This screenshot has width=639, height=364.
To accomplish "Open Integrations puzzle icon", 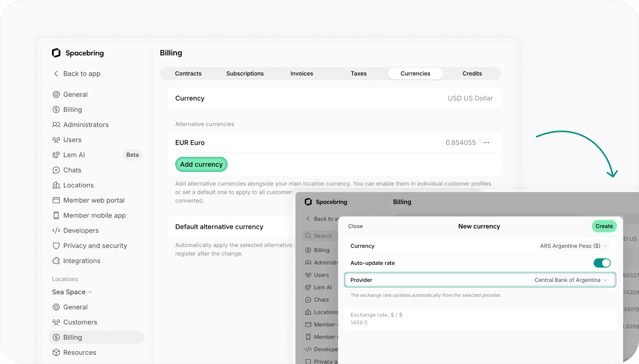I will 56,261.
